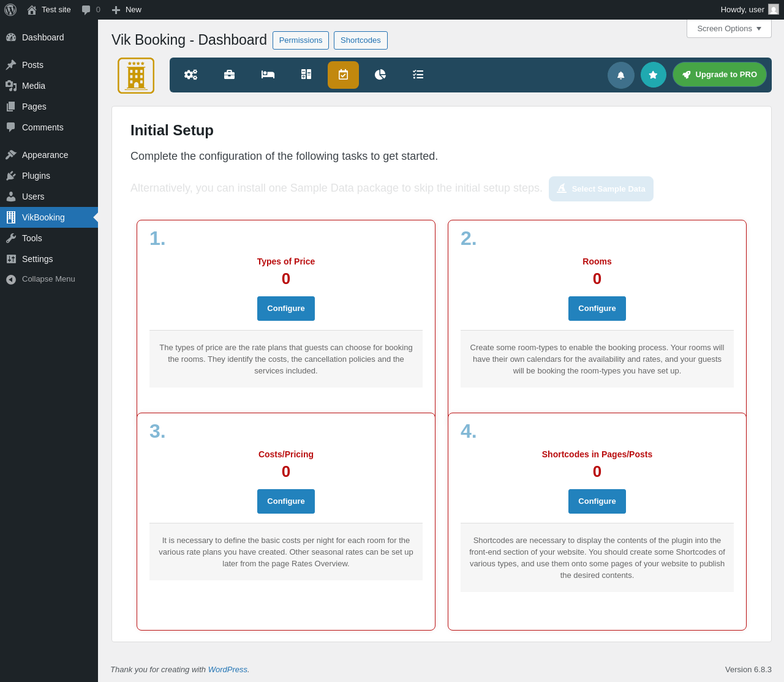Select VikBooking in the sidebar
Viewport: 784px width, 682px height.
pyautogui.click(x=49, y=217)
